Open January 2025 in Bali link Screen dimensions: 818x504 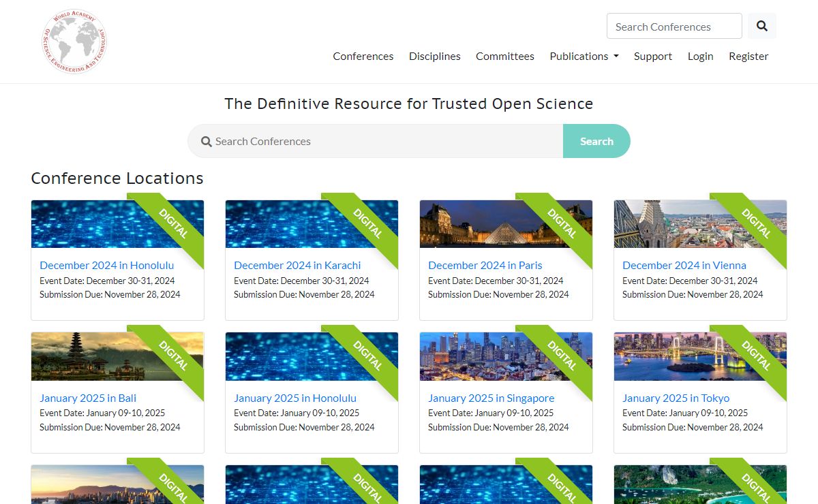[x=88, y=398]
